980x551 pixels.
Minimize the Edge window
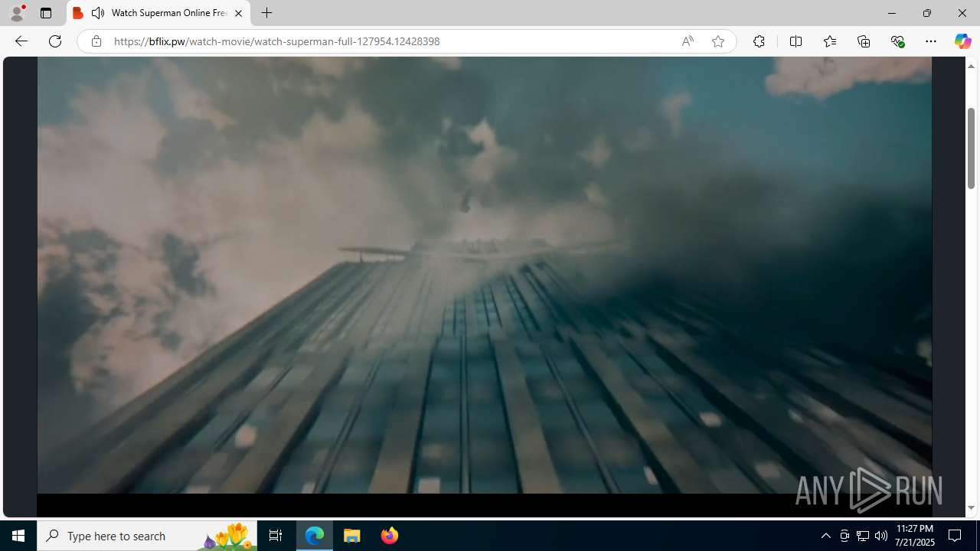pyautogui.click(x=891, y=13)
